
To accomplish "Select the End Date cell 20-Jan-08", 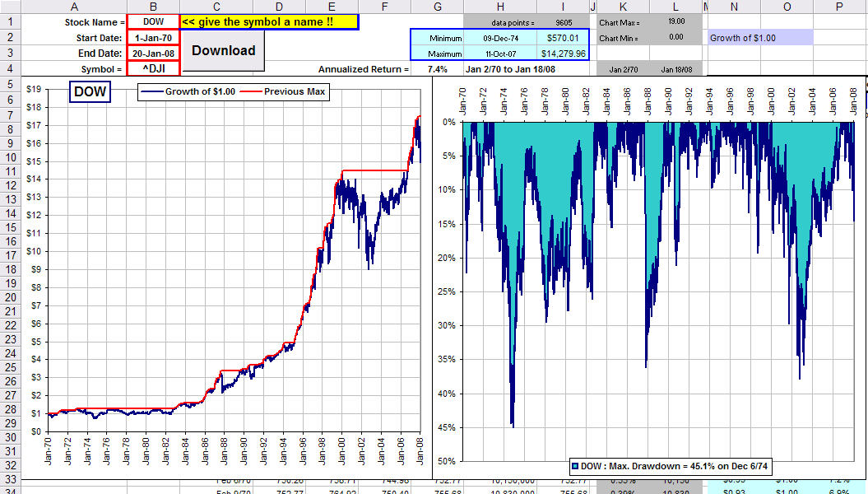I will pyautogui.click(x=153, y=54).
